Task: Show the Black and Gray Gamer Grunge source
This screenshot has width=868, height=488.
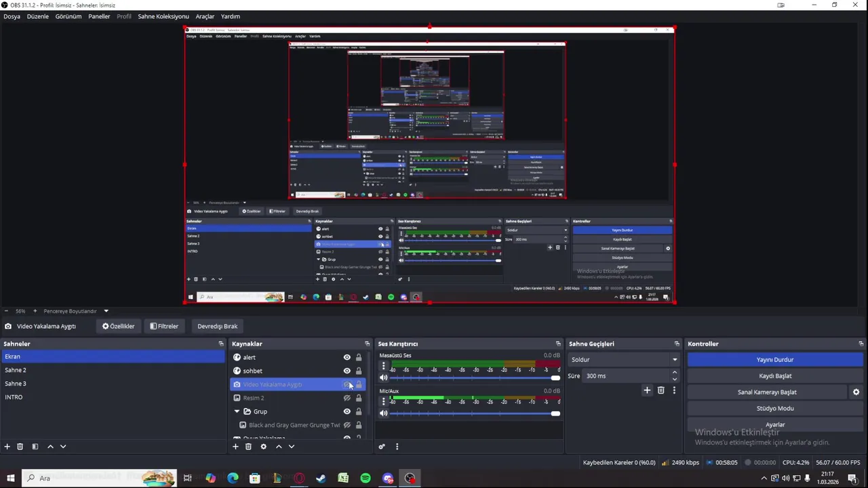Action: coord(347,425)
